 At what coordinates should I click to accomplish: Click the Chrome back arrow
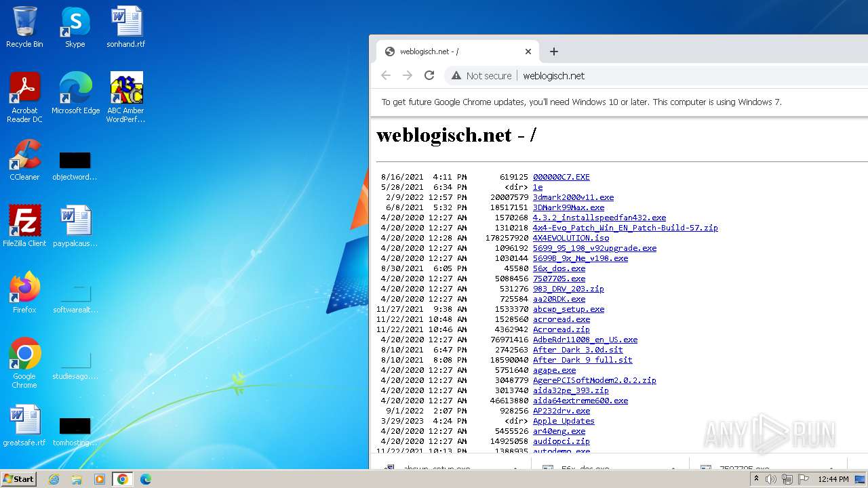tap(386, 75)
